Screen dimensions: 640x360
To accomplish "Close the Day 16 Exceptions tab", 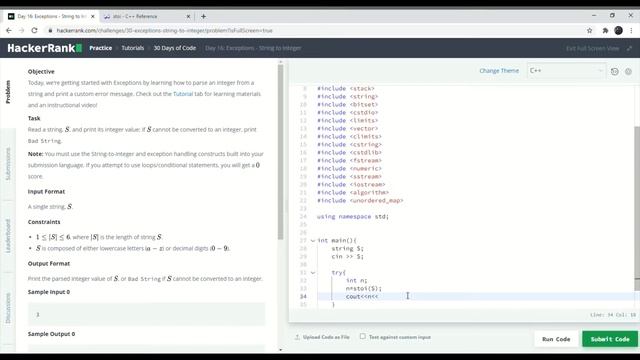I will click(x=93, y=16).
